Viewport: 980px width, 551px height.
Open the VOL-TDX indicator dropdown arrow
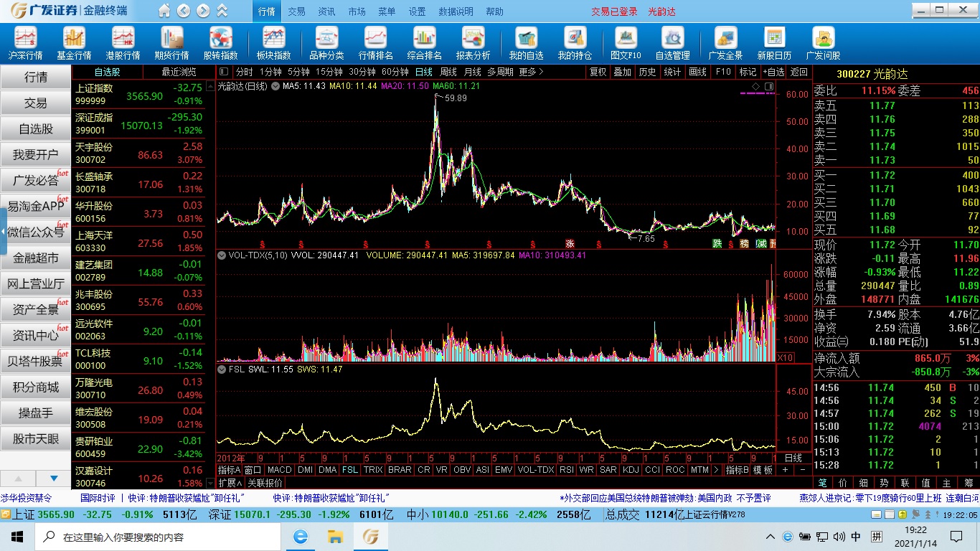click(x=222, y=255)
